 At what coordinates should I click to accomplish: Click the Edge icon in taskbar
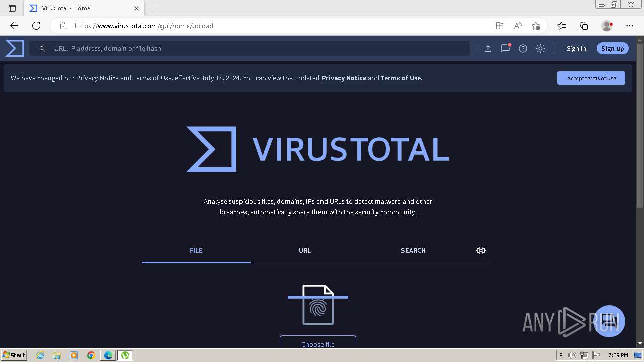click(108, 355)
